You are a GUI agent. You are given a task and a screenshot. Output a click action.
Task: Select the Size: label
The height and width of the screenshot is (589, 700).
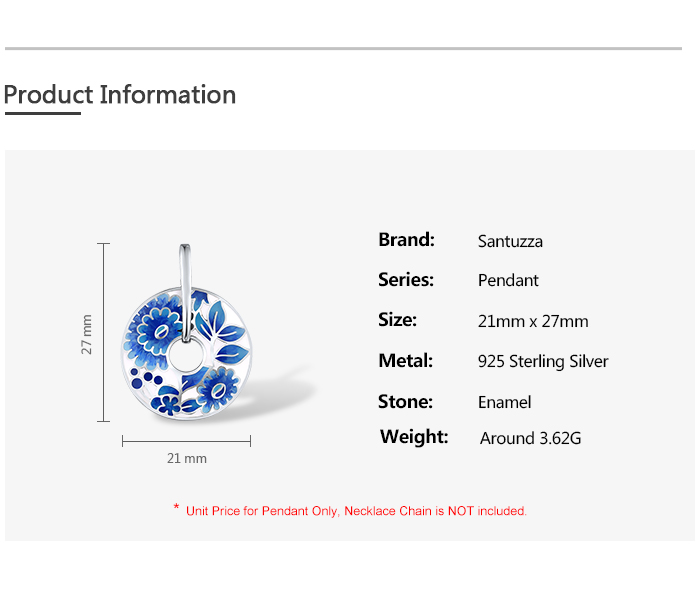[397, 320]
